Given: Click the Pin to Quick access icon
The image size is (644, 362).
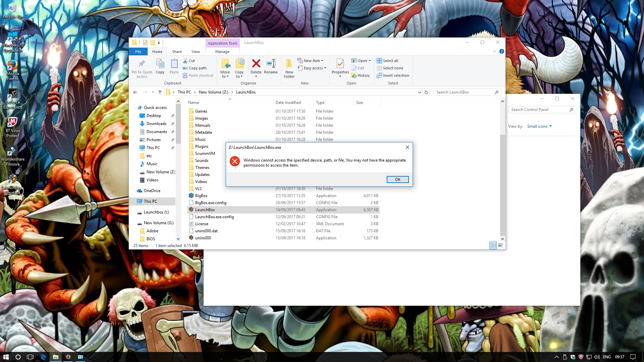Looking at the screenshot, I should click(x=142, y=63).
